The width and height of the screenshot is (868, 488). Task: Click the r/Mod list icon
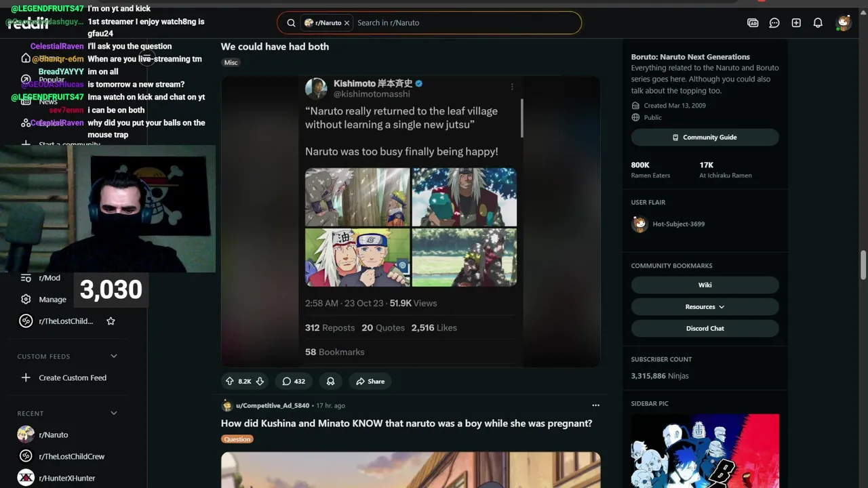pyautogui.click(x=26, y=278)
